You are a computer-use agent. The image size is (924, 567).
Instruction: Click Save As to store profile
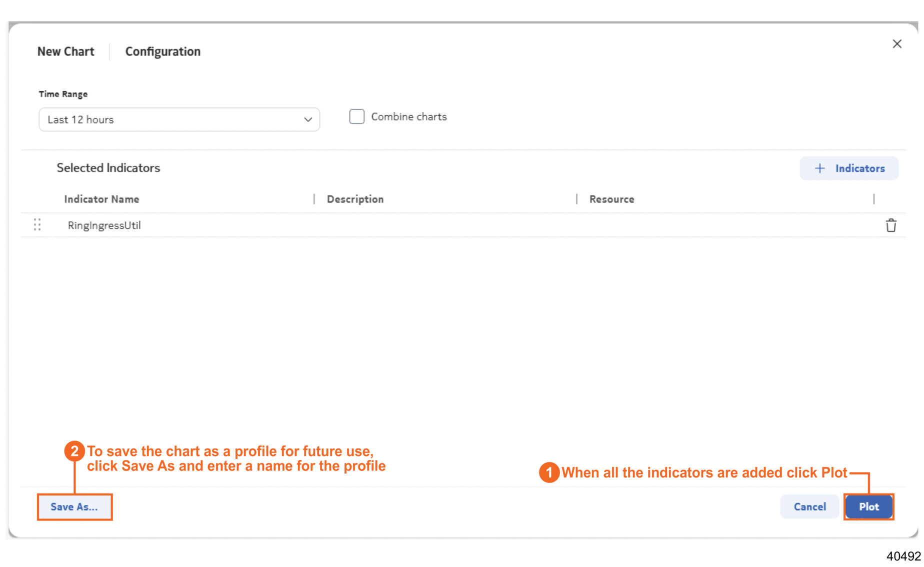(x=74, y=506)
